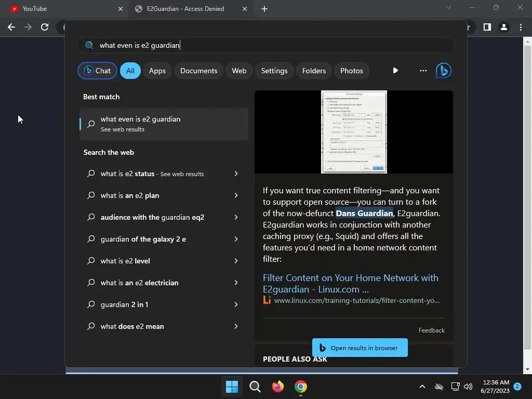
Task: Open Chrome's three-dot menu
Action: 521,27
